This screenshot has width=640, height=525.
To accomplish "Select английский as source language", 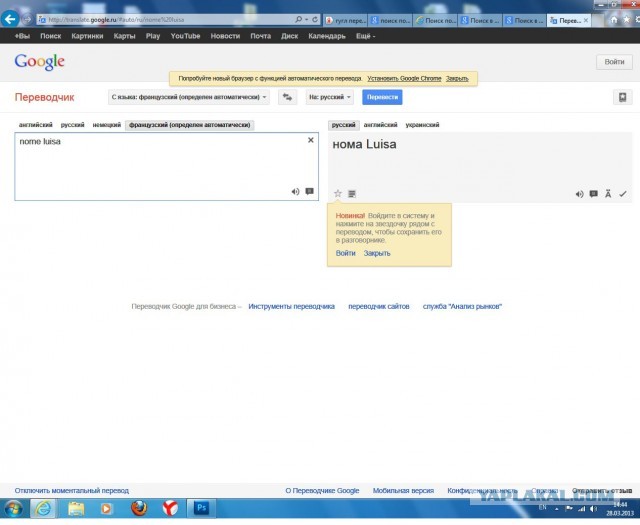I will pyautogui.click(x=36, y=125).
